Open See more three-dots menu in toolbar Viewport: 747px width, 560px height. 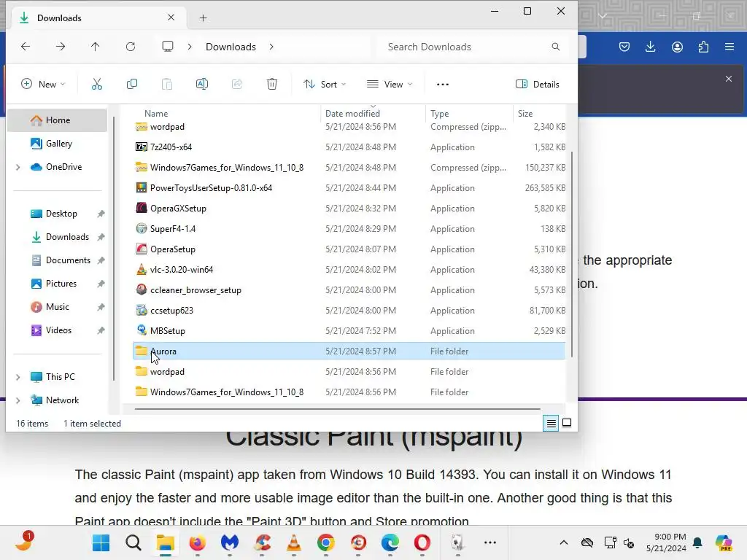pos(443,85)
